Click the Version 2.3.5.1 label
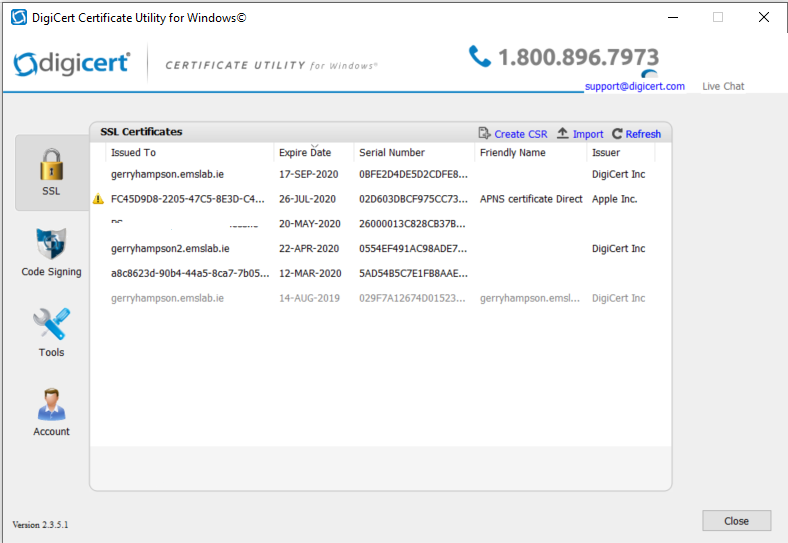The image size is (788, 543). [x=40, y=524]
